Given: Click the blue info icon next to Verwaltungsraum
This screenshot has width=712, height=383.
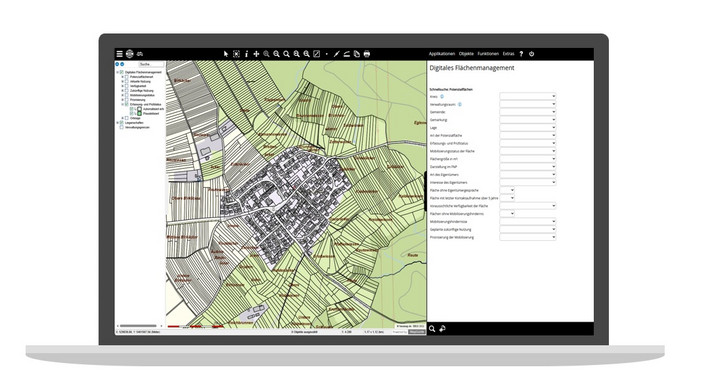Looking at the screenshot, I should (460, 104).
